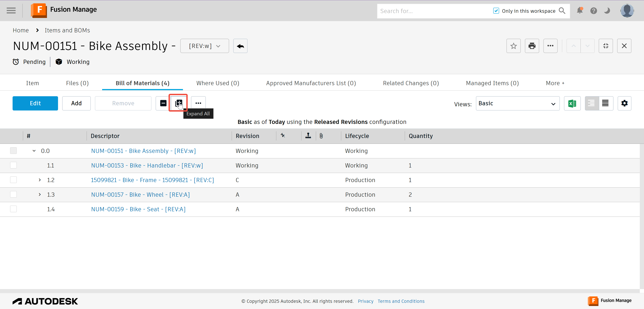Mark the item as favorite with the star
The width and height of the screenshot is (644, 309).
tap(514, 46)
